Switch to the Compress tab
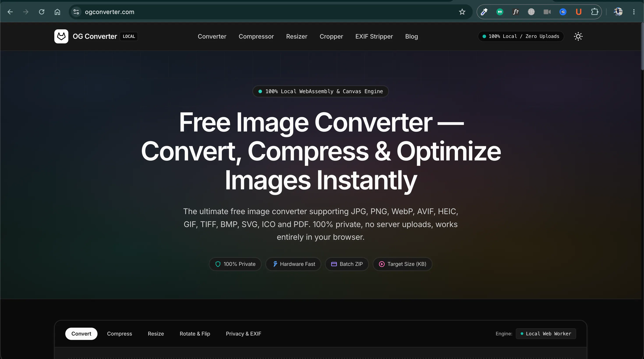 point(120,334)
